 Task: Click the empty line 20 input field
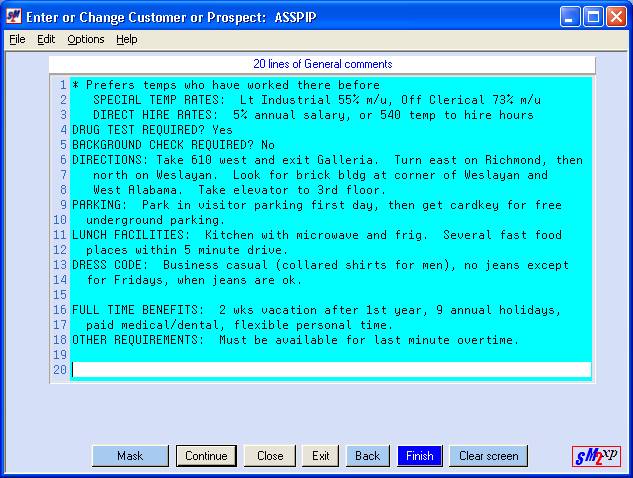coord(330,370)
